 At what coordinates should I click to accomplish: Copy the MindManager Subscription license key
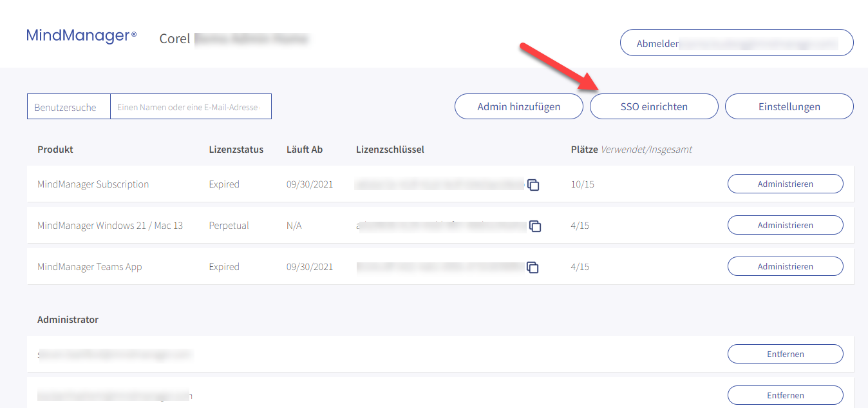(x=533, y=185)
